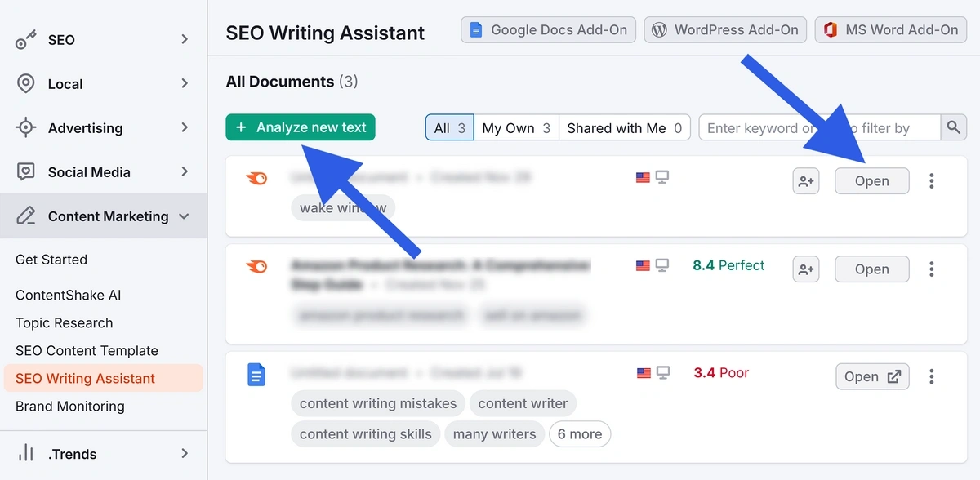The image size is (980, 480).
Task: Open three-dot menu for wake window document
Action: pyautogui.click(x=931, y=181)
